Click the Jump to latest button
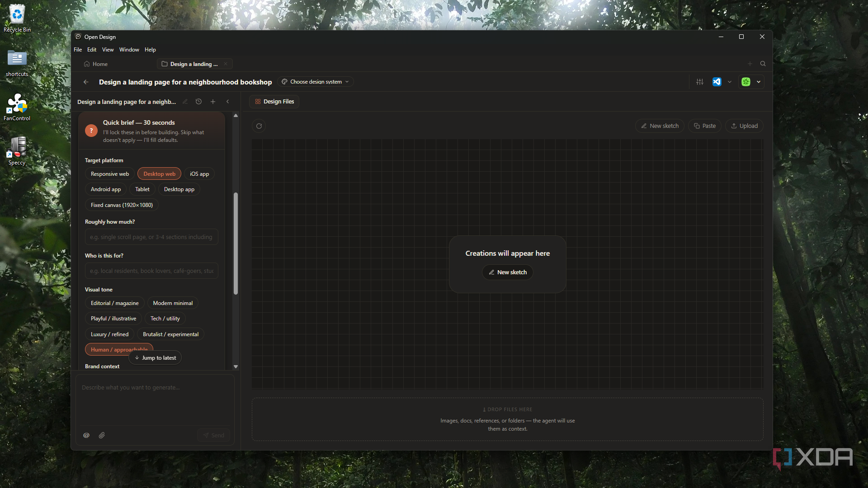 155,358
